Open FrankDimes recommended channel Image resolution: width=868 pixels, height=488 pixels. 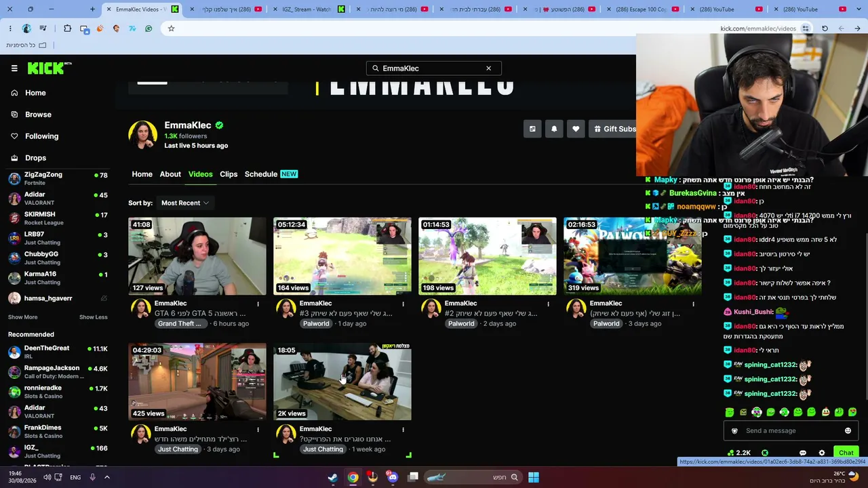click(x=58, y=432)
